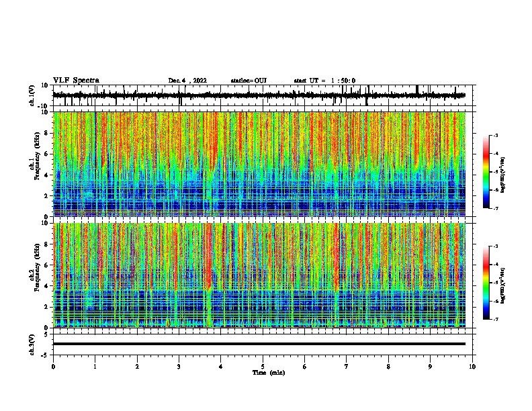Click the 2 kHz tick of ch.2 spectrogram
This screenshot has width=532, height=411.
click(46, 307)
